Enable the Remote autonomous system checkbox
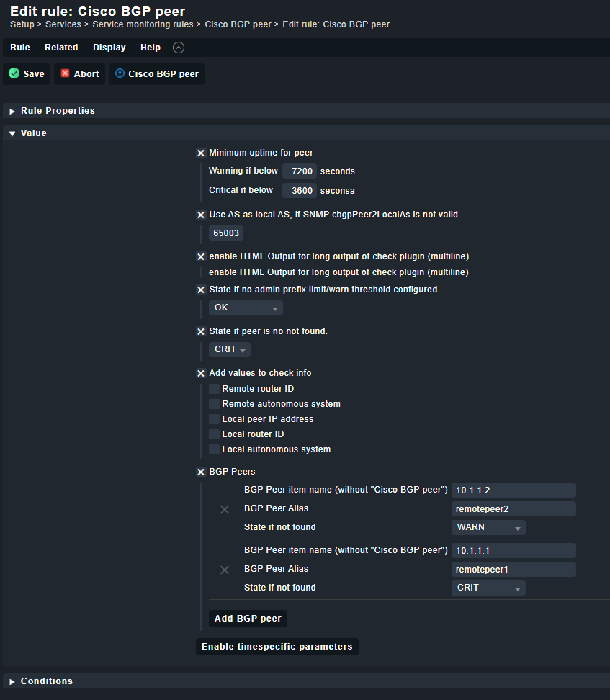 coord(215,404)
